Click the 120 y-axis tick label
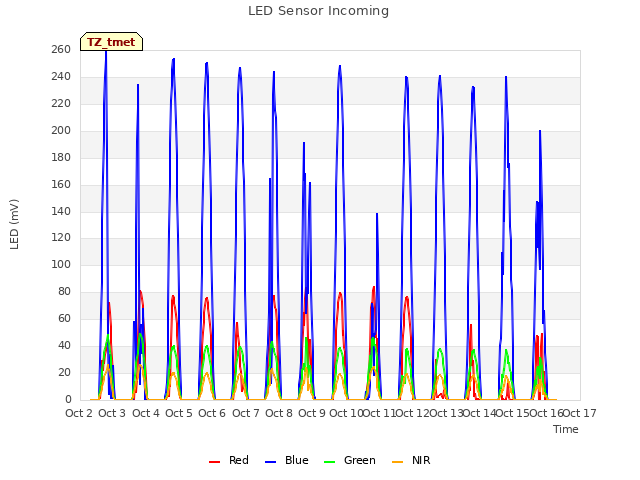This screenshot has width=640, height=480. (61, 238)
